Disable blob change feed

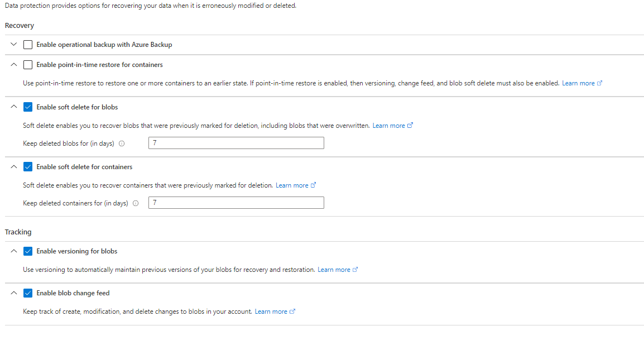click(28, 293)
